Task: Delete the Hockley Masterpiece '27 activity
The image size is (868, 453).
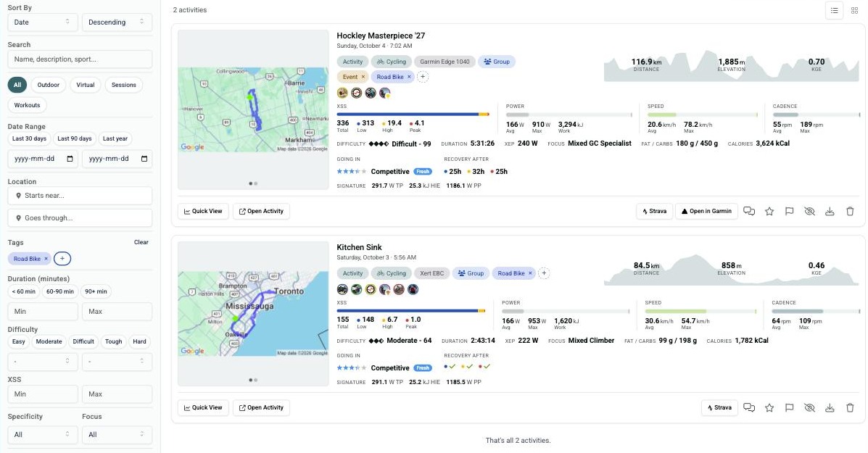Action: click(850, 212)
